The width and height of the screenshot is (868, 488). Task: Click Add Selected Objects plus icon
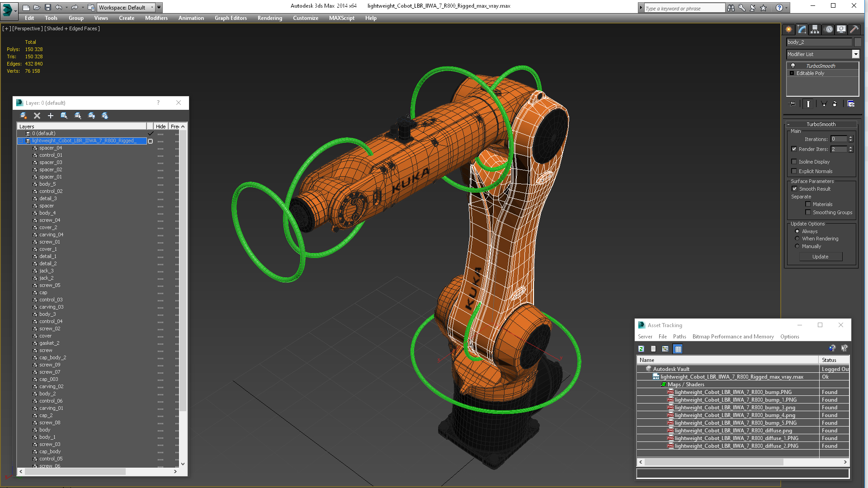coord(51,116)
